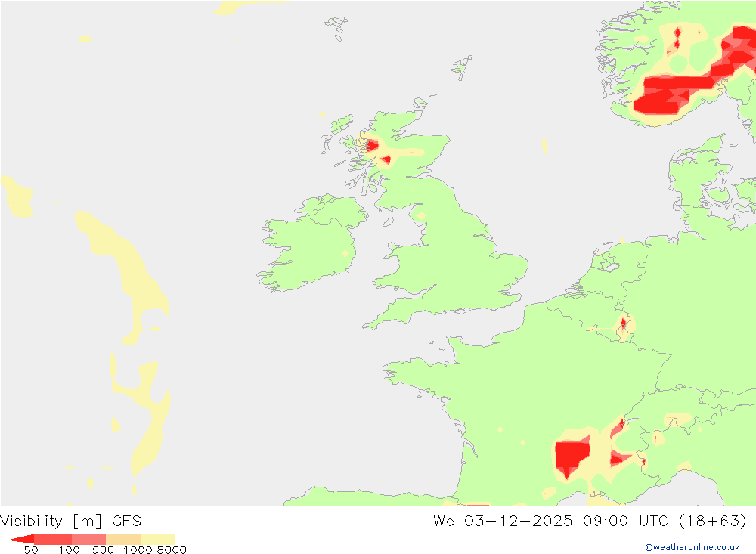
Task: Click the orange legend swatch between 500 and 1000
Action: click(x=123, y=539)
